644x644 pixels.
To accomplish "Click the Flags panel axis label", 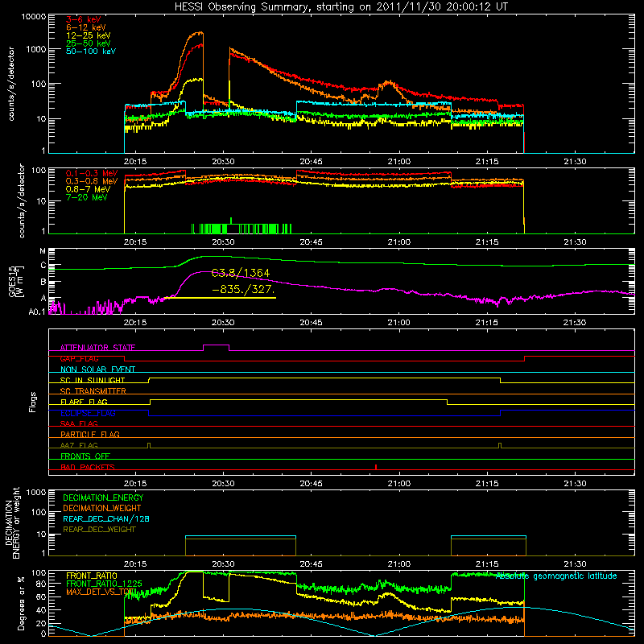I will click(33, 402).
